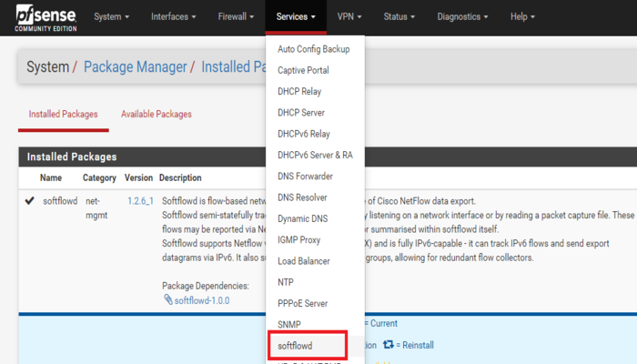This screenshot has width=637, height=364.
Task: Click the Installed Packages panel heading
Action: [72, 157]
